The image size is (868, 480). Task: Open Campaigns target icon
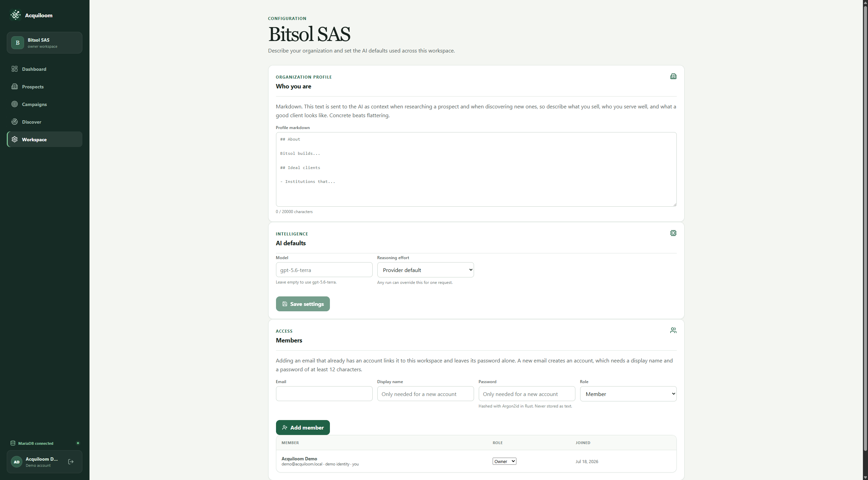[15, 104]
